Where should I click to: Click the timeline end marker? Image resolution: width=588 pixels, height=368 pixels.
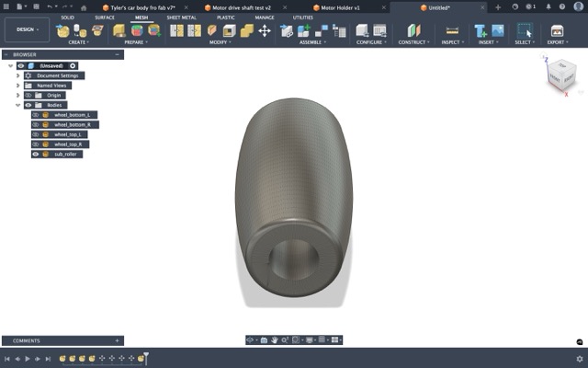click(x=146, y=358)
